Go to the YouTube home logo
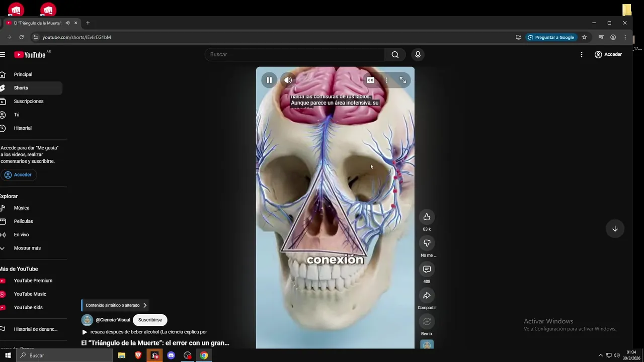The width and height of the screenshot is (644, 362). click(x=30, y=54)
